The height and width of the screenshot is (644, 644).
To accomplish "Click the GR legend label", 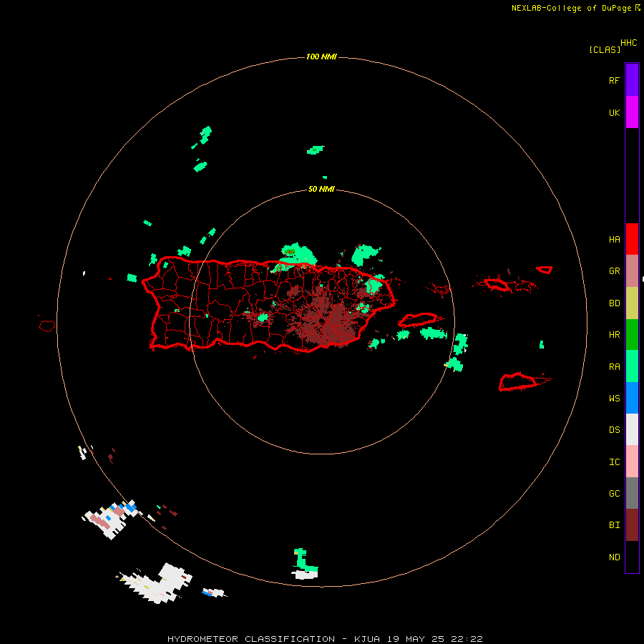I will (614, 271).
